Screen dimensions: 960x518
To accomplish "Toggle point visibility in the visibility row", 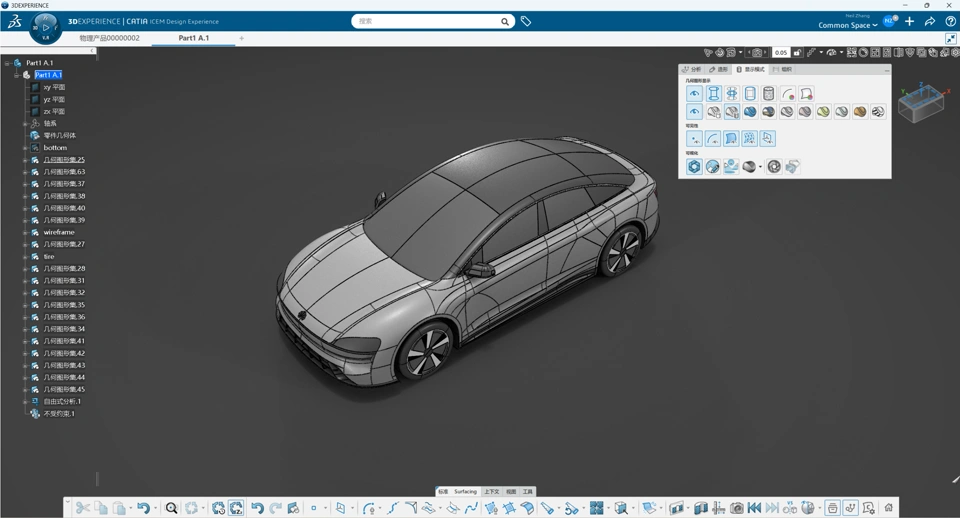I will (694, 139).
